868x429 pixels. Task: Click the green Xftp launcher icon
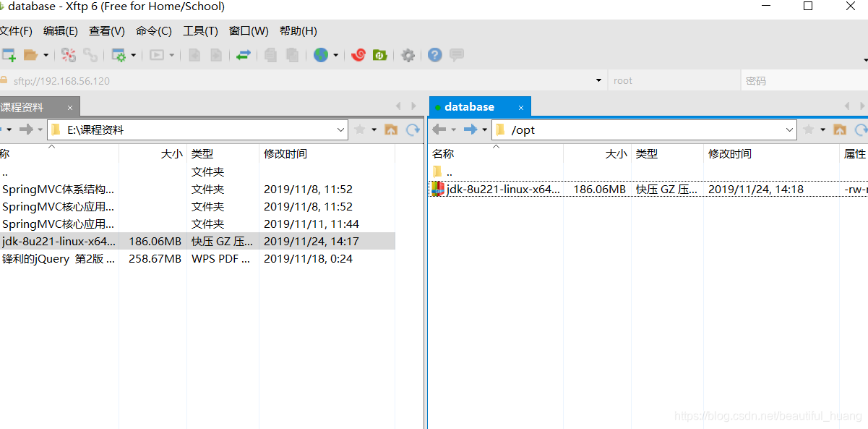(x=380, y=55)
